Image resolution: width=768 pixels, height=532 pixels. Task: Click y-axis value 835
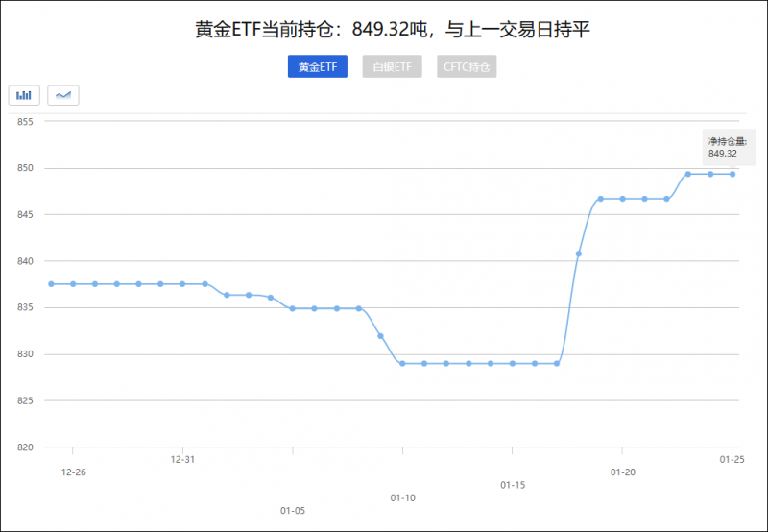pos(25,307)
